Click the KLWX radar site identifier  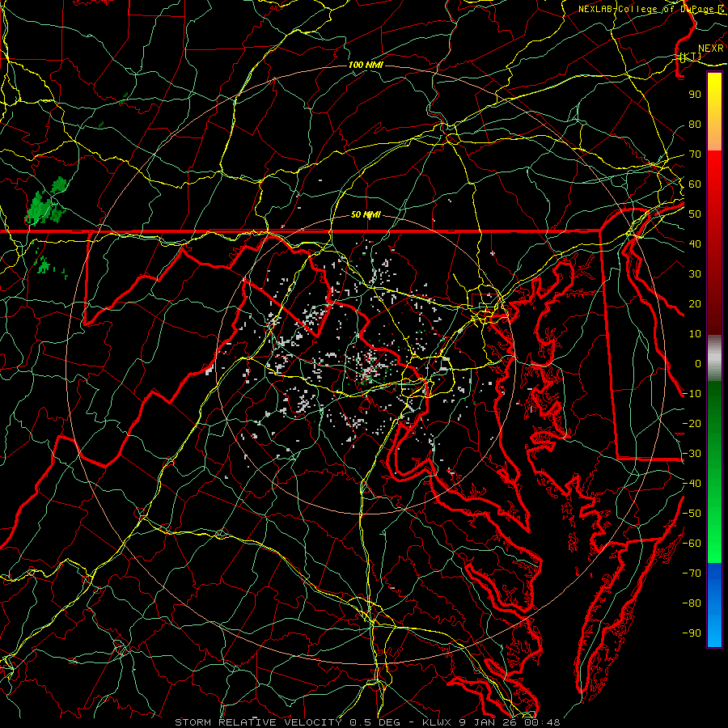438,722
